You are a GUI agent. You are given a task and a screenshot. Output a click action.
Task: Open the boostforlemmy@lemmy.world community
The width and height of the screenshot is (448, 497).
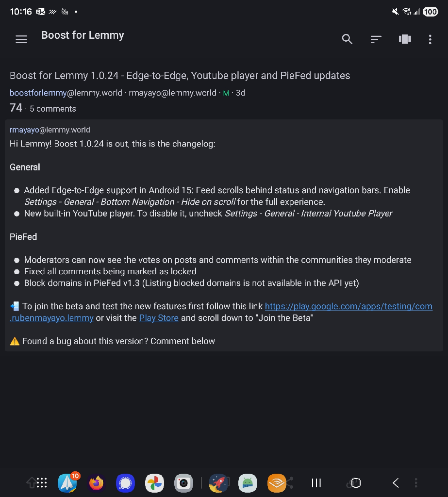click(x=66, y=93)
